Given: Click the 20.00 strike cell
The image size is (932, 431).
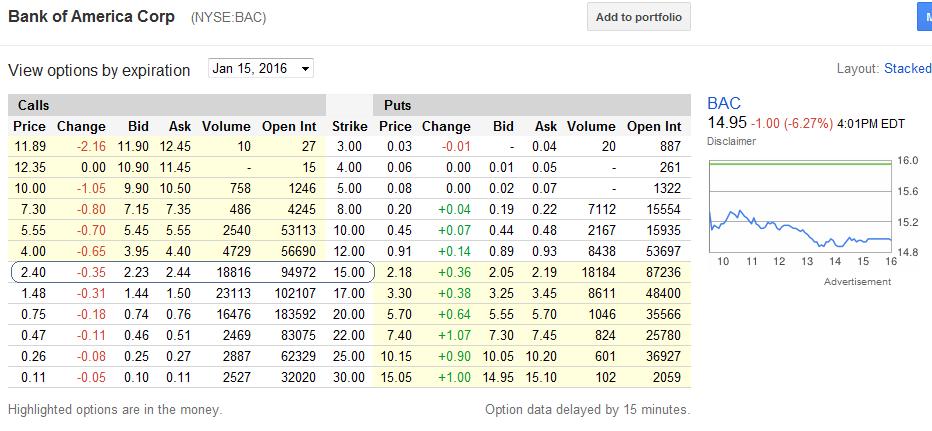Looking at the screenshot, I should tap(349, 314).
